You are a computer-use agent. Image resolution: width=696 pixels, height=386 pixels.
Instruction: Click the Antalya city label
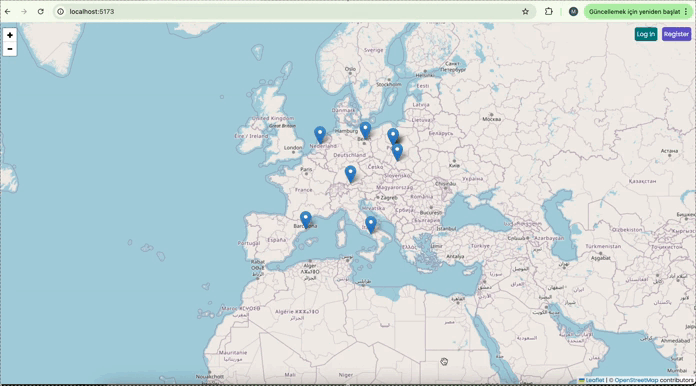point(455,256)
